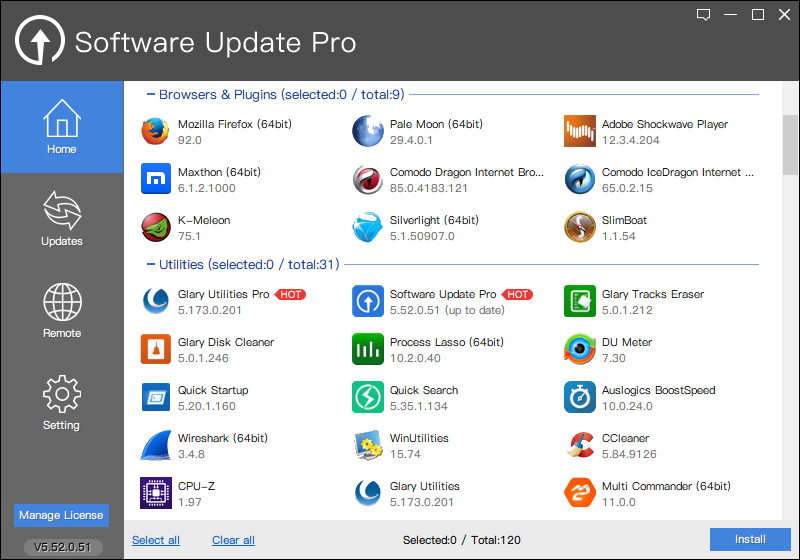This screenshot has width=800, height=560.
Task: Click the Manage License button
Action: [61, 515]
